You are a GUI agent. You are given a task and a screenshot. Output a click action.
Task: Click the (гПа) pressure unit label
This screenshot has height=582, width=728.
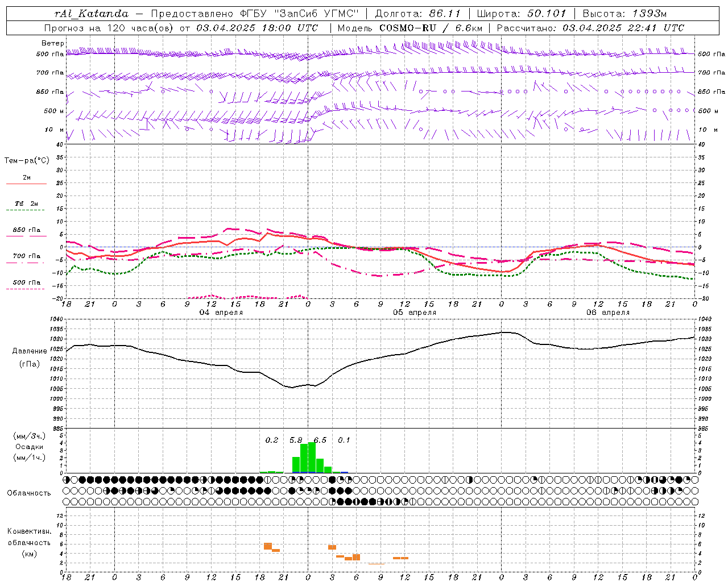[30, 364]
